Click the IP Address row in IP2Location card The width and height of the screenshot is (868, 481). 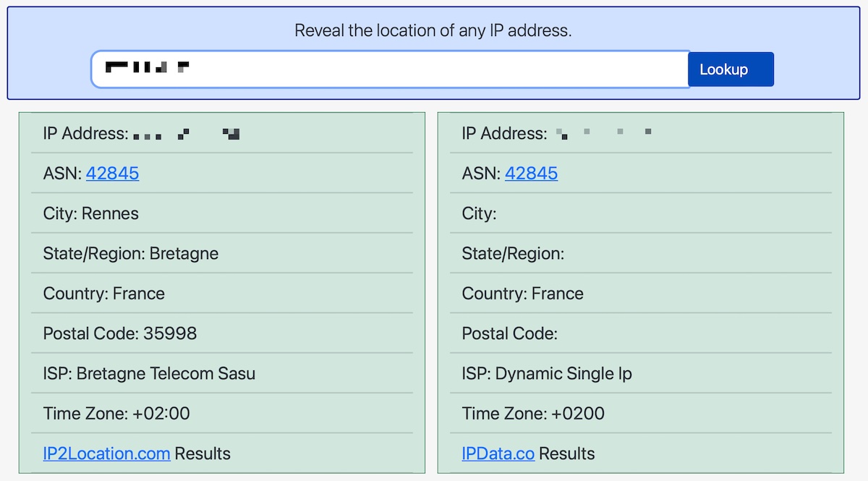(221, 133)
